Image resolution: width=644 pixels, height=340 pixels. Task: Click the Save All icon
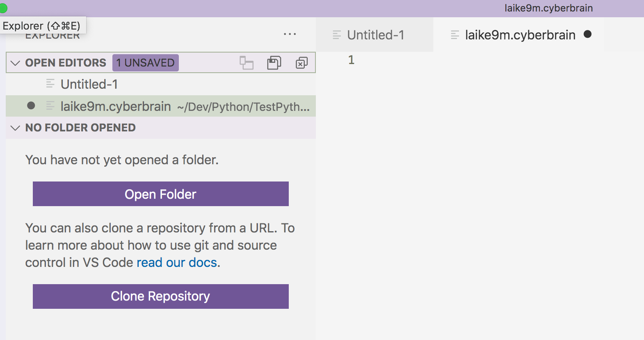click(274, 63)
